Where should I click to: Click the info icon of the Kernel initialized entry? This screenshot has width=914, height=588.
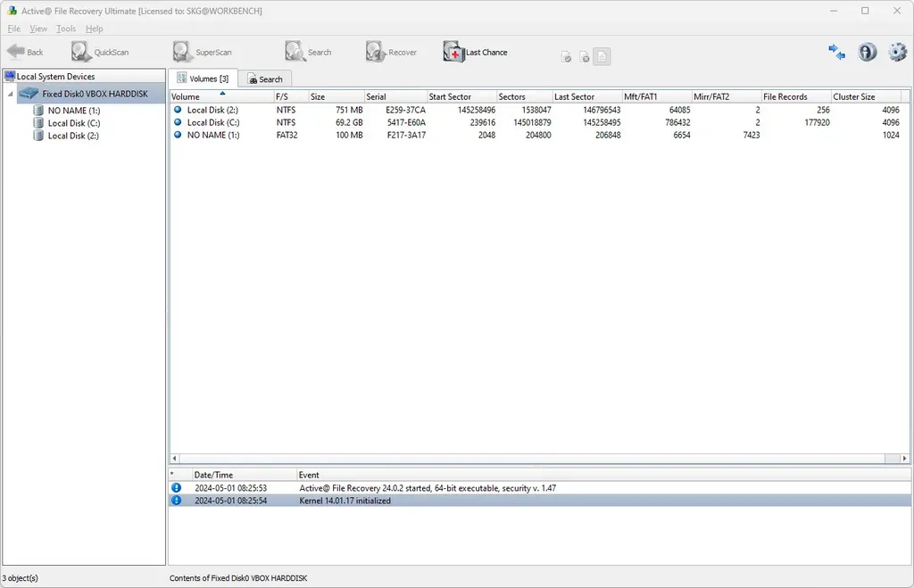tap(176, 501)
